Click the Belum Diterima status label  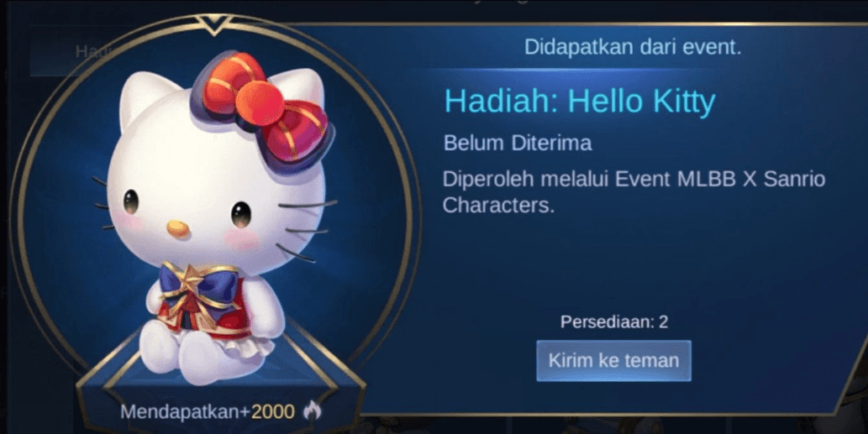pyautogui.click(x=518, y=144)
